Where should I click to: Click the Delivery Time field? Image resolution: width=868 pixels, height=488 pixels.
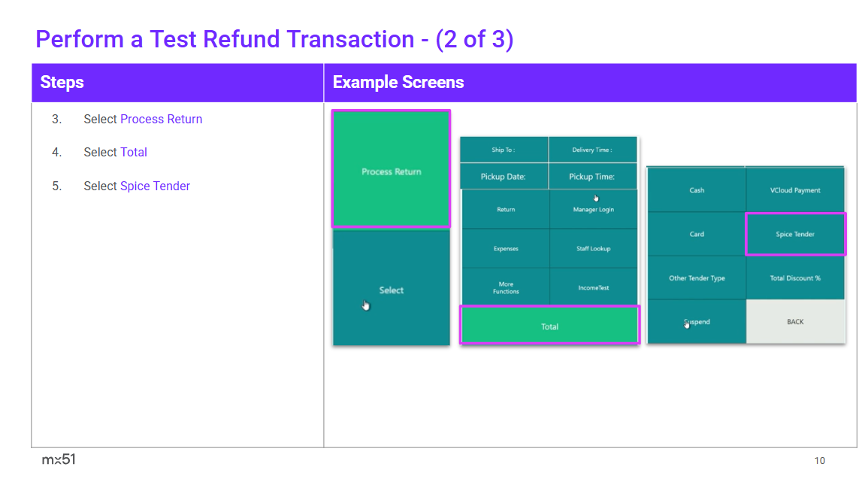pos(593,150)
